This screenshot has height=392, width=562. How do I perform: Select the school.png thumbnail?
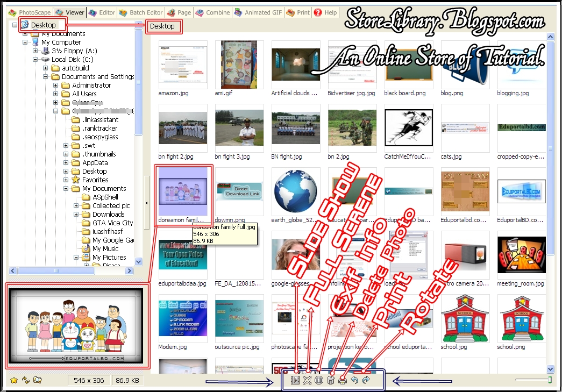522,318
